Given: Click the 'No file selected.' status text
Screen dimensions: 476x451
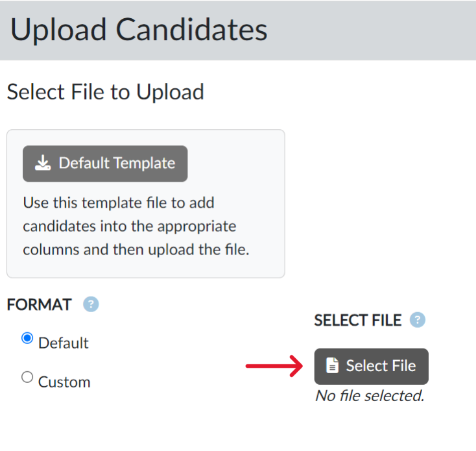Looking at the screenshot, I should [369, 396].
